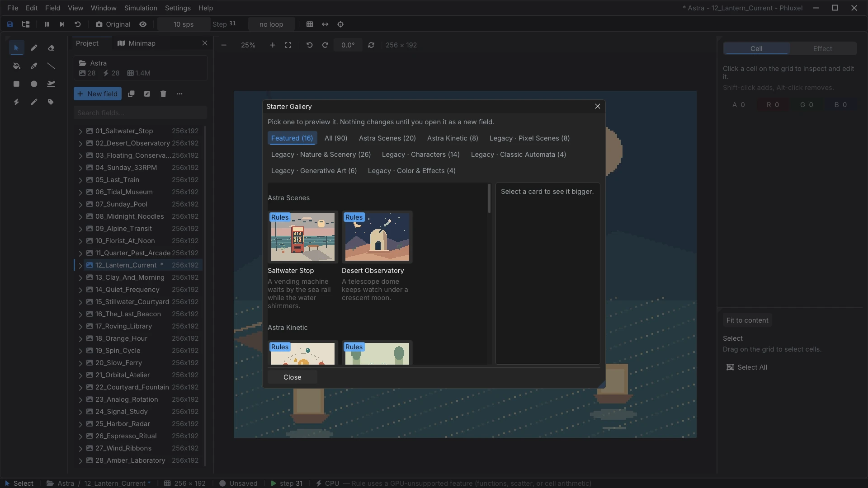The width and height of the screenshot is (868, 488).
Task: Select the Eraser tool
Action: (51, 48)
